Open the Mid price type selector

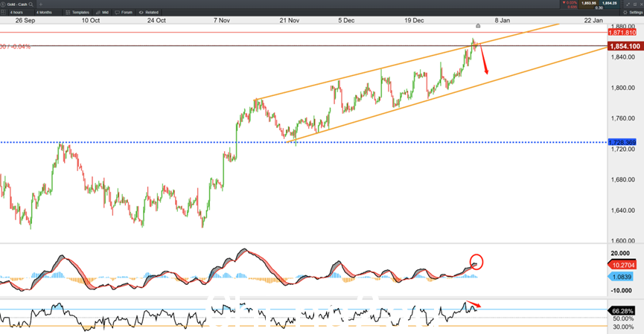click(x=102, y=13)
